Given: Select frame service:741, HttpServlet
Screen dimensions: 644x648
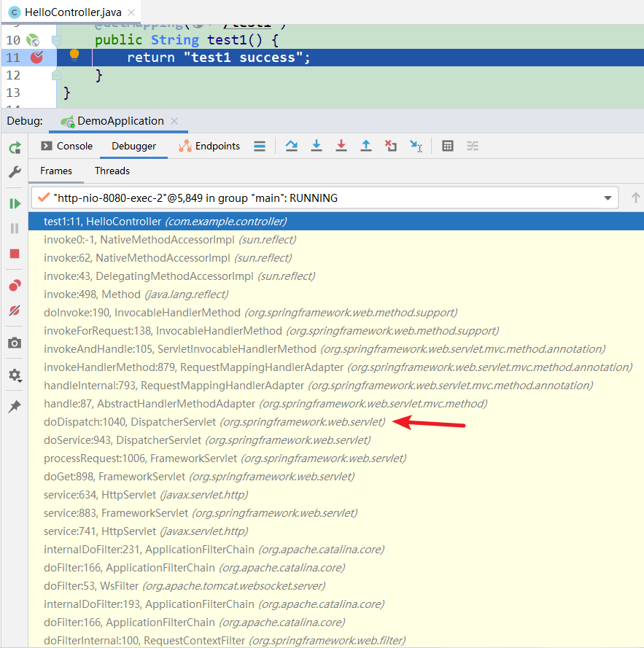Looking at the screenshot, I should point(335,531).
